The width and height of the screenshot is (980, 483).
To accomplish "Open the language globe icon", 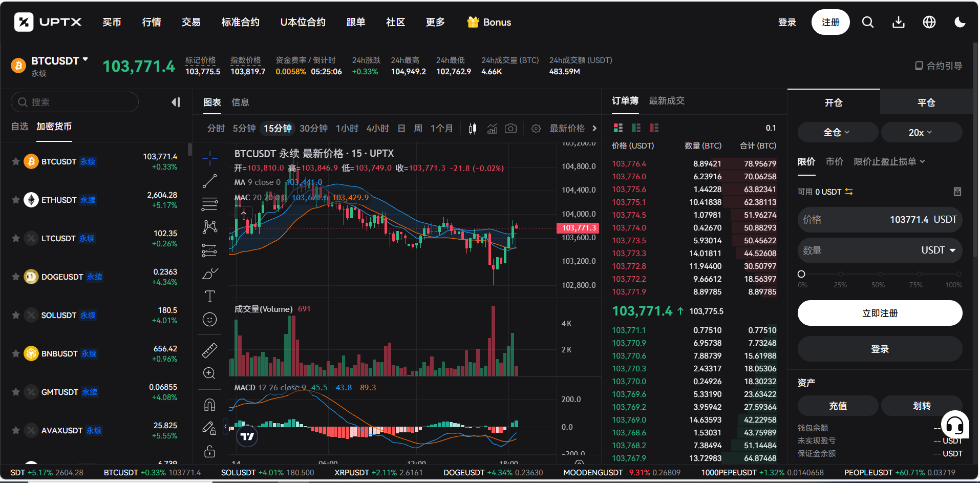I will tap(929, 22).
